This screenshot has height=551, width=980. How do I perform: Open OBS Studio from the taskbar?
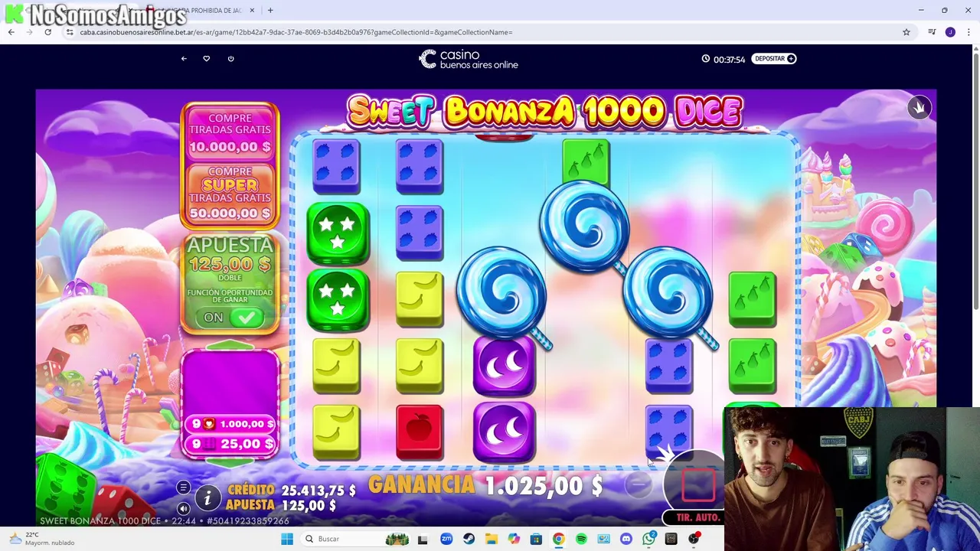694,539
